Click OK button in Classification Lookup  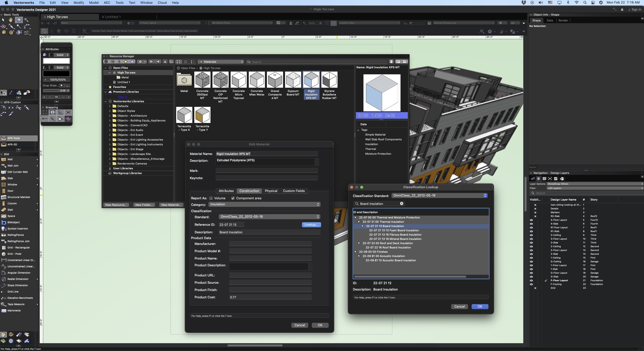point(480,306)
